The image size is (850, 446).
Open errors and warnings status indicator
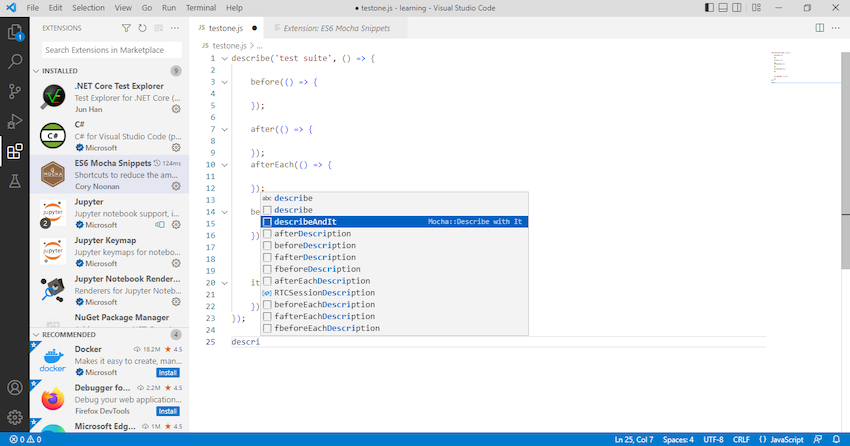tap(25, 439)
